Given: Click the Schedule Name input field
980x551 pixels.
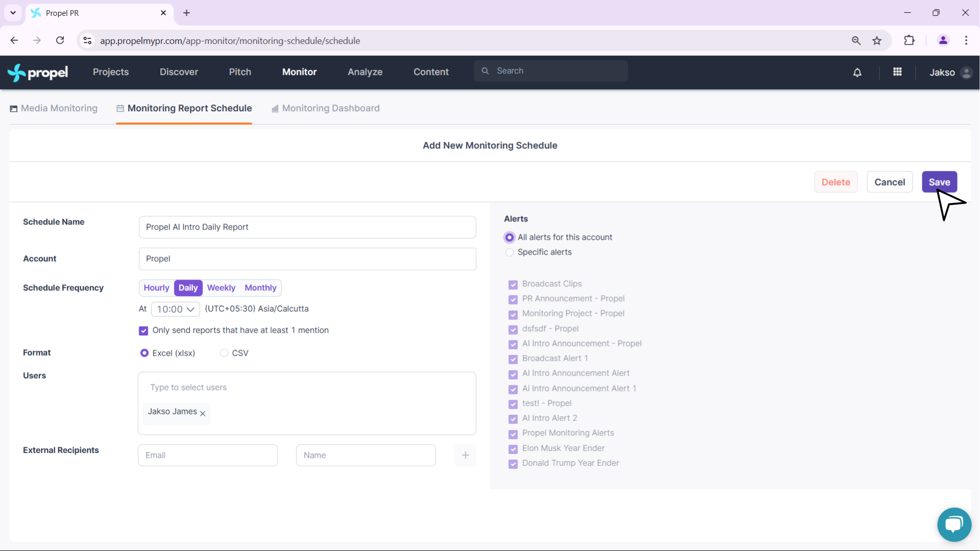Looking at the screenshot, I should tap(307, 227).
